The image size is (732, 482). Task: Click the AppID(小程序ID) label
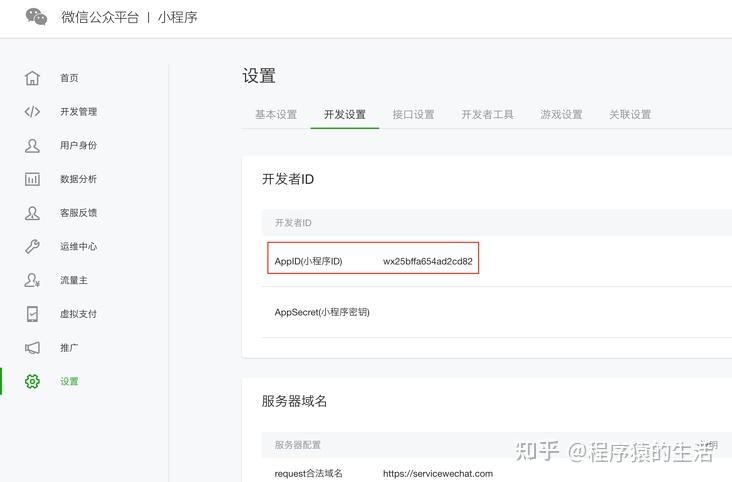(308, 261)
